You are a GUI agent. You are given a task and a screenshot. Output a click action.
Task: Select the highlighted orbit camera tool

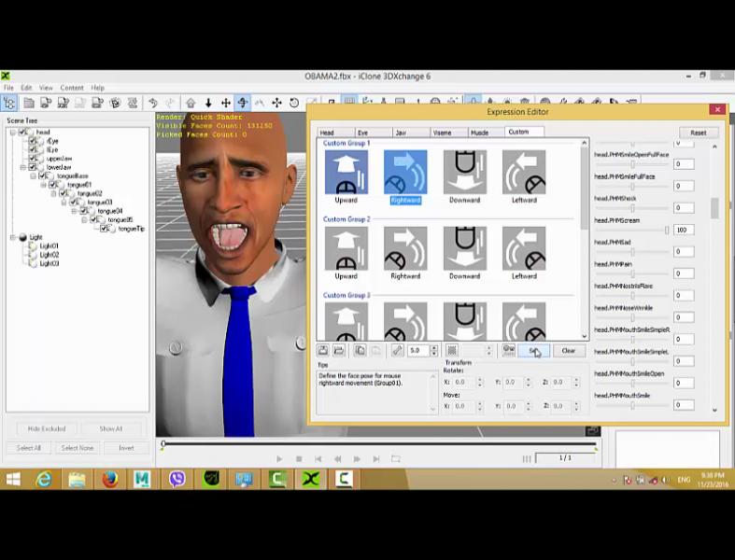(x=242, y=102)
